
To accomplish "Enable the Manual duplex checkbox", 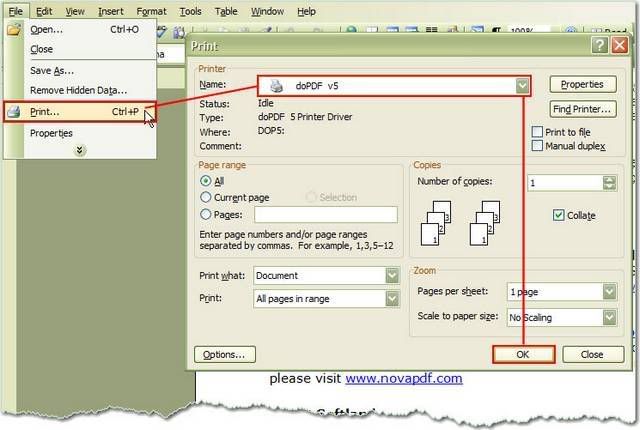I will point(537,146).
